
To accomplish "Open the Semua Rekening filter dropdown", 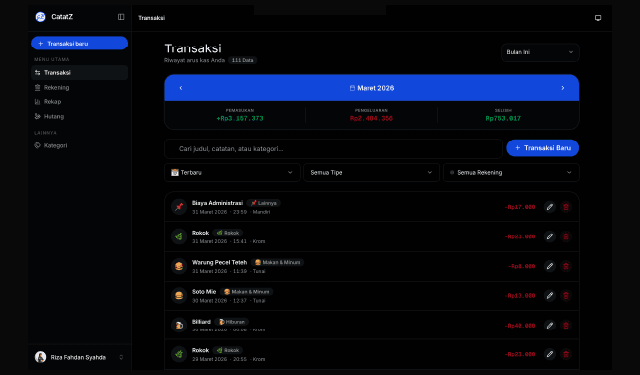I will pos(511,173).
